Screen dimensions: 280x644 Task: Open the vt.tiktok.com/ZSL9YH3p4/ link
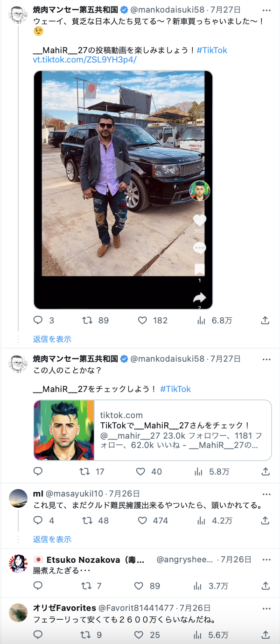tap(84, 60)
